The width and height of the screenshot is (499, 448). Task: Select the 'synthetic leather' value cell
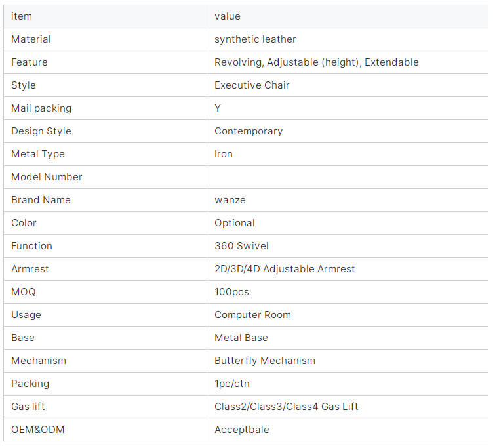(x=255, y=39)
